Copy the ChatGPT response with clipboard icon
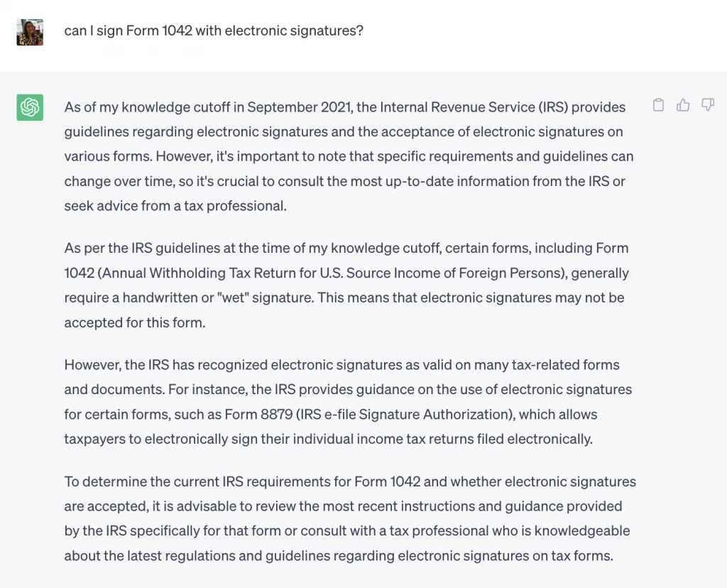 point(658,104)
